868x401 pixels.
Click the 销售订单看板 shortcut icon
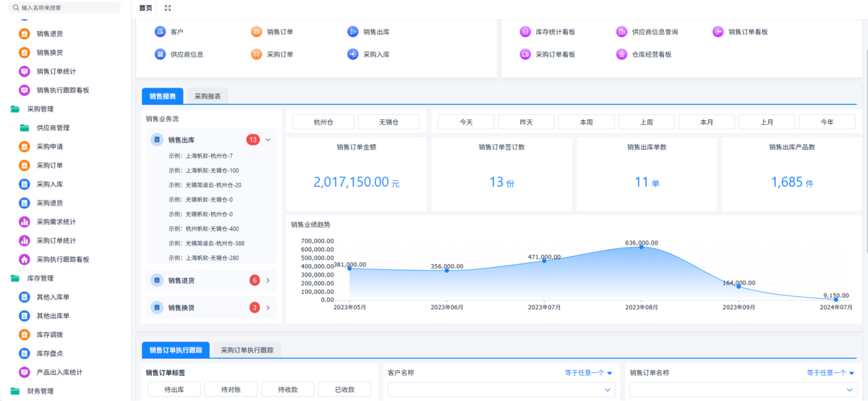[x=718, y=32]
